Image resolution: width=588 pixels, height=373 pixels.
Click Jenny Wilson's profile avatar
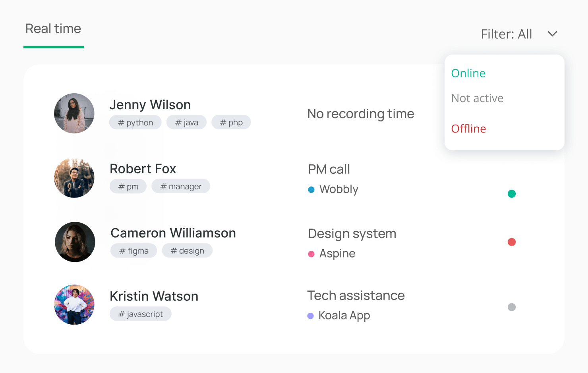[74, 113]
